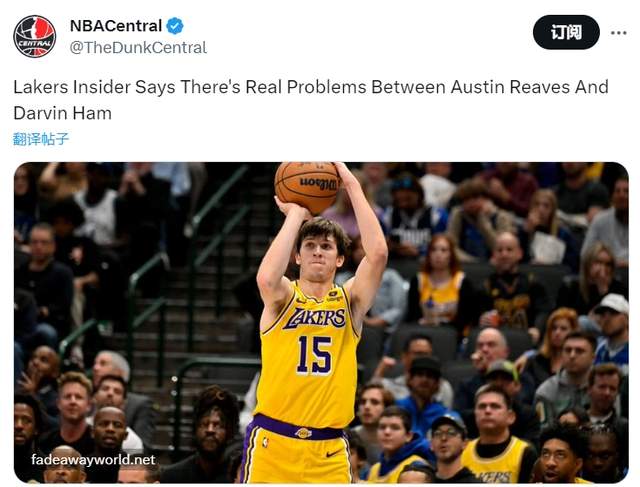
Task: Open the NBACentral profile avatar
Action: [34, 36]
